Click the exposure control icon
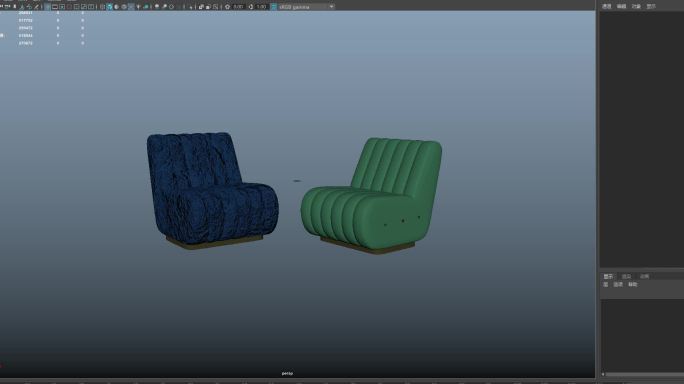684x384 pixels. click(227, 7)
